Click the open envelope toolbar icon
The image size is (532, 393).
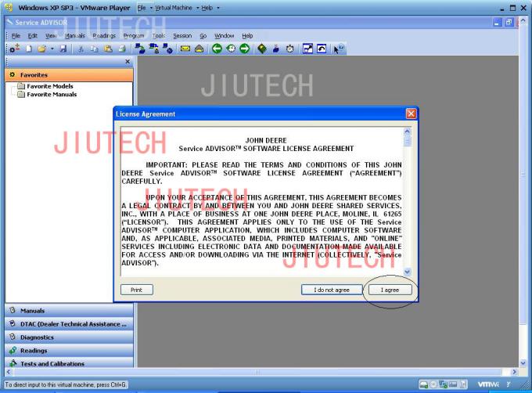(x=199, y=49)
